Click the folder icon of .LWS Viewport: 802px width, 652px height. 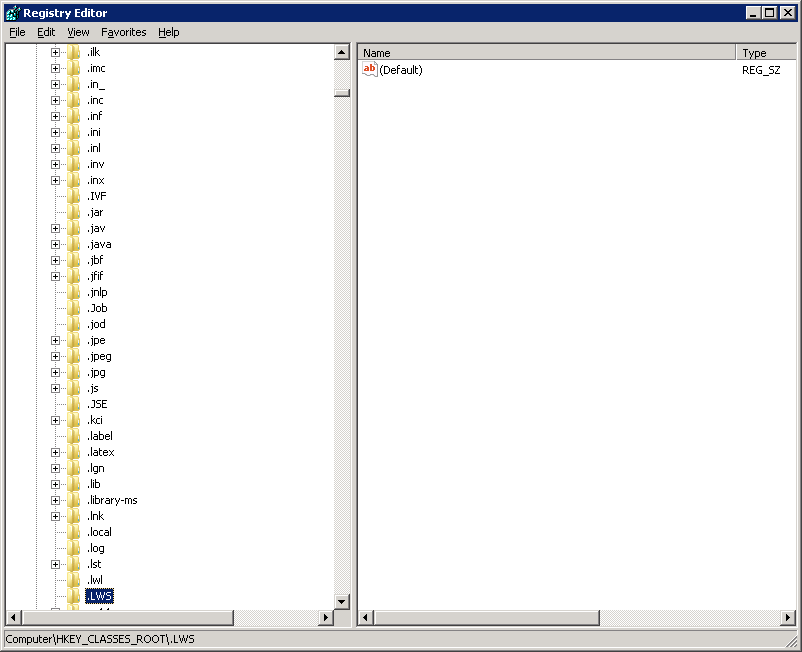point(74,596)
